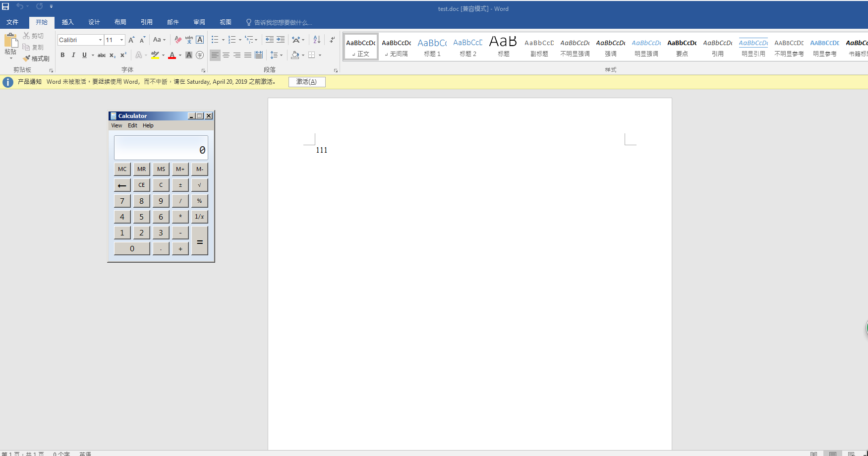Apply the red font color

tap(172, 55)
